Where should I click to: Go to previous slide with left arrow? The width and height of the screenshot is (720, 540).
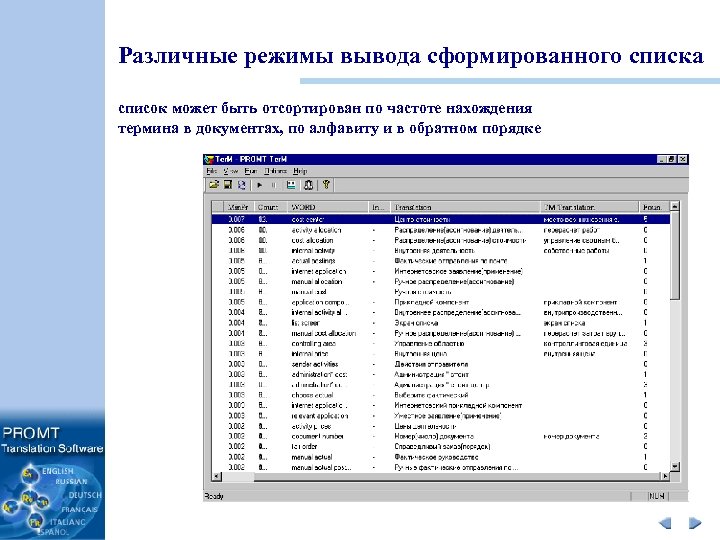pyautogui.click(x=665, y=523)
